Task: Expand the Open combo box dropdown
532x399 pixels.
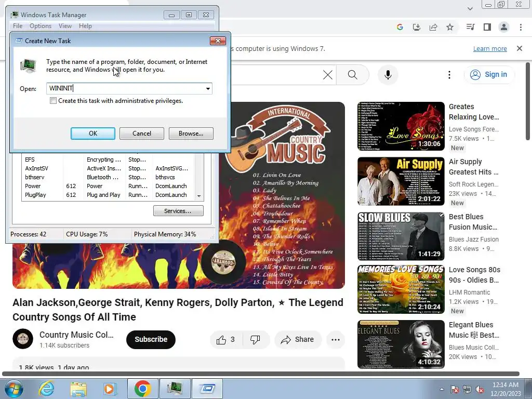Action: click(x=208, y=88)
